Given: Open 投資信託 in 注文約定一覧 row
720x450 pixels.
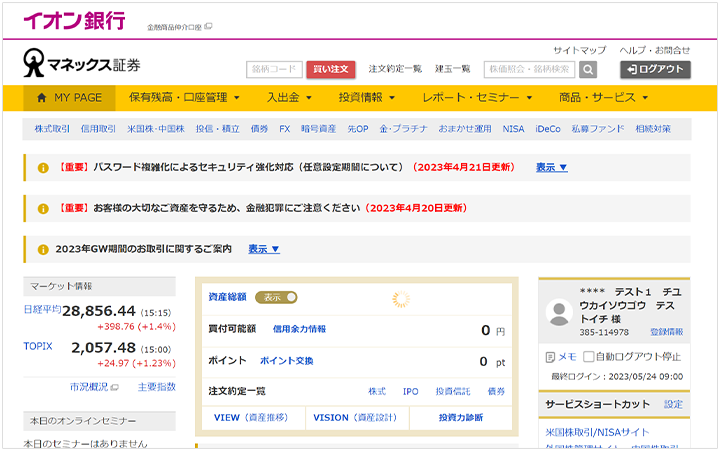Looking at the screenshot, I should pos(453,391).
